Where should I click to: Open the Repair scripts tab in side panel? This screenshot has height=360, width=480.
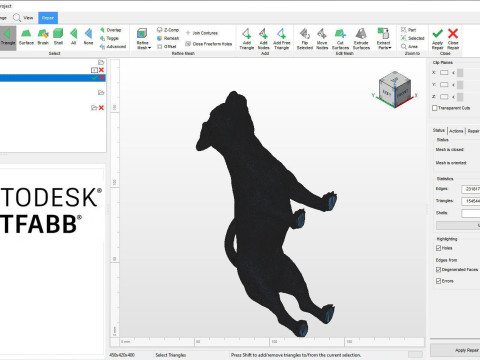click(x=473, y=131)
